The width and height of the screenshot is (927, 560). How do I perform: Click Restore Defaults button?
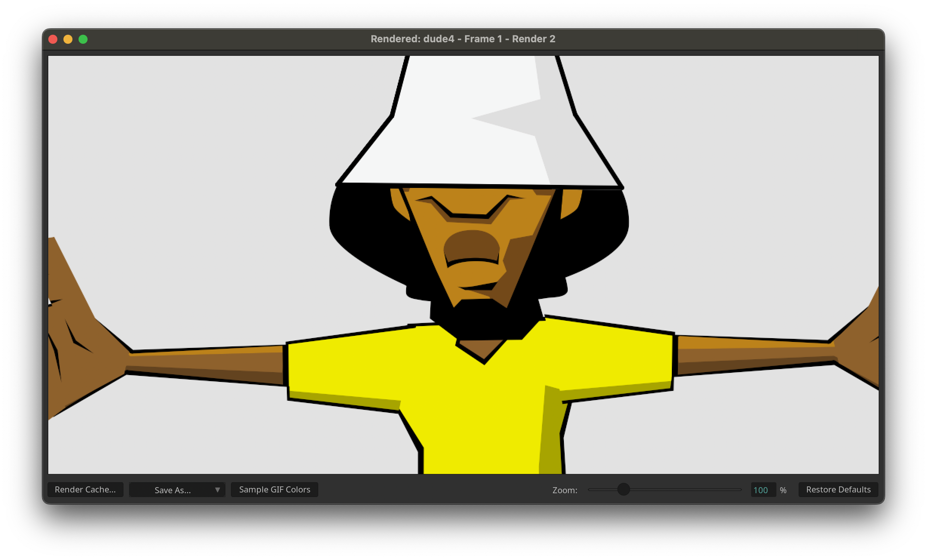coord(838,489)
